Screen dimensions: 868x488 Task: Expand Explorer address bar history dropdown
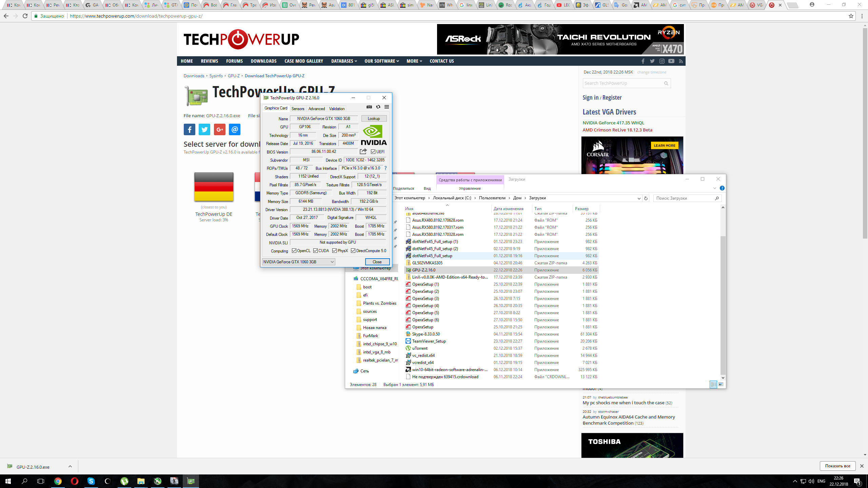pos(639,198)
